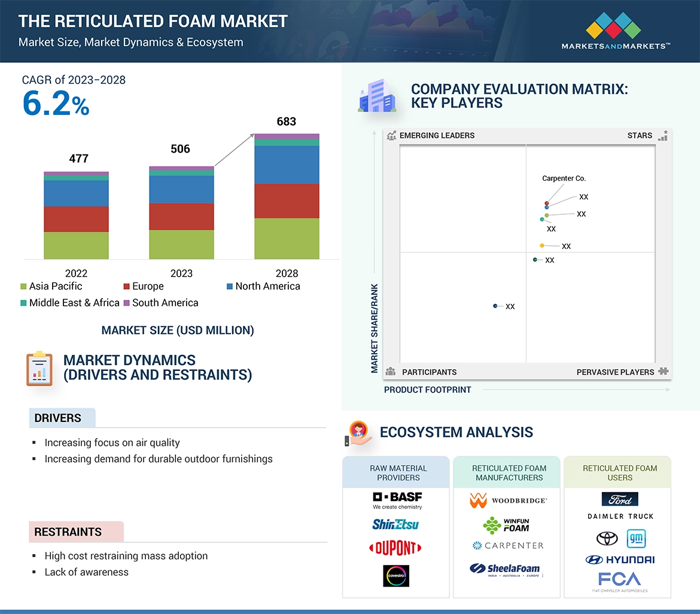Screen dimensions: 700x614
Task: Click the Reticulated Foam Users column header
Action: (620, 473)
